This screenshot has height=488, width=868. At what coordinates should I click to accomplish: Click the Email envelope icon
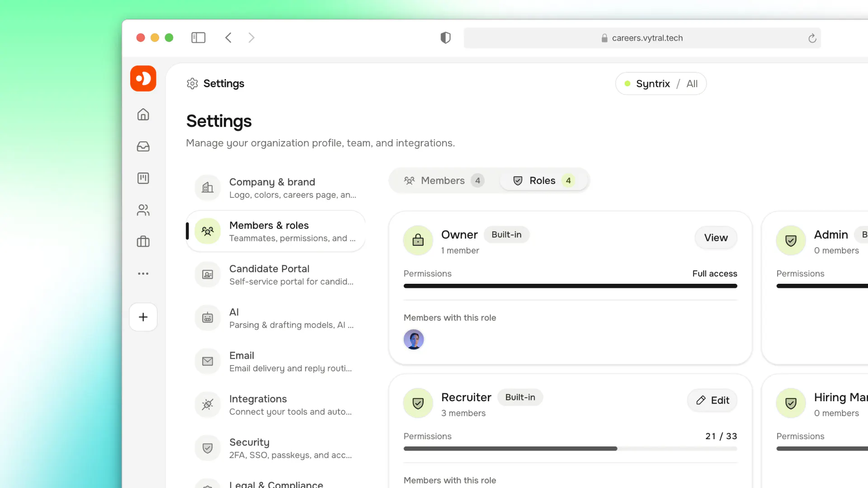click(x=208, y=361)
